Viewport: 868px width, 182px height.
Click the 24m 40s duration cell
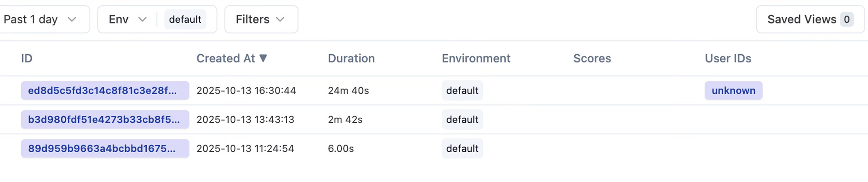[x=348, y=91]
